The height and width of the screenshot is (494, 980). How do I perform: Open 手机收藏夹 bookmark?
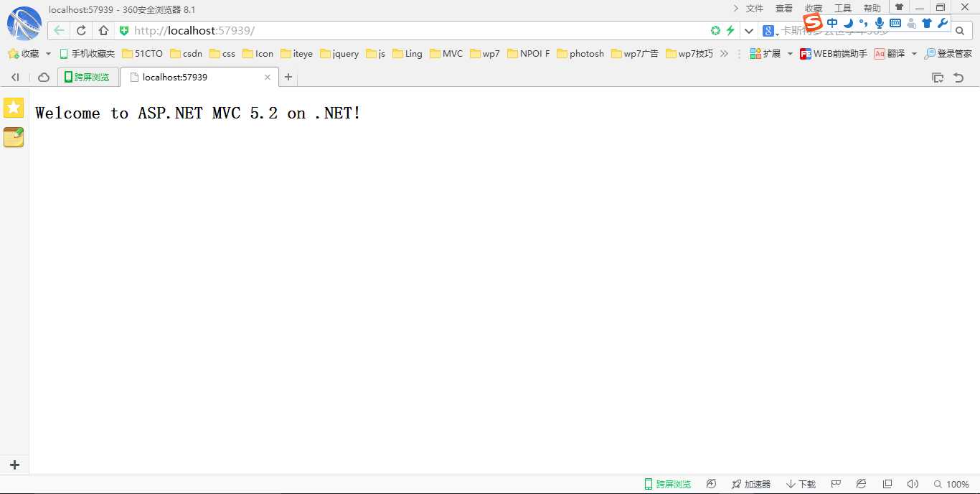click(87, 53)
